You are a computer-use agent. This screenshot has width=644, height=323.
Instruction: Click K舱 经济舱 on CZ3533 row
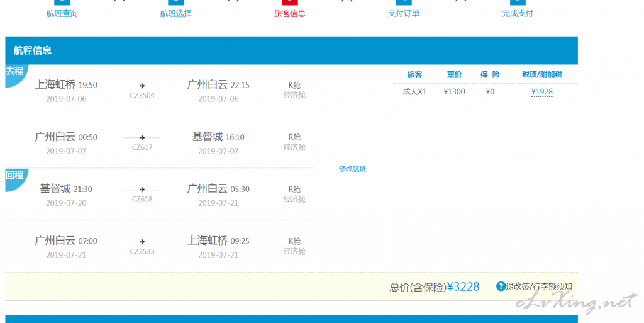[294, 246]
